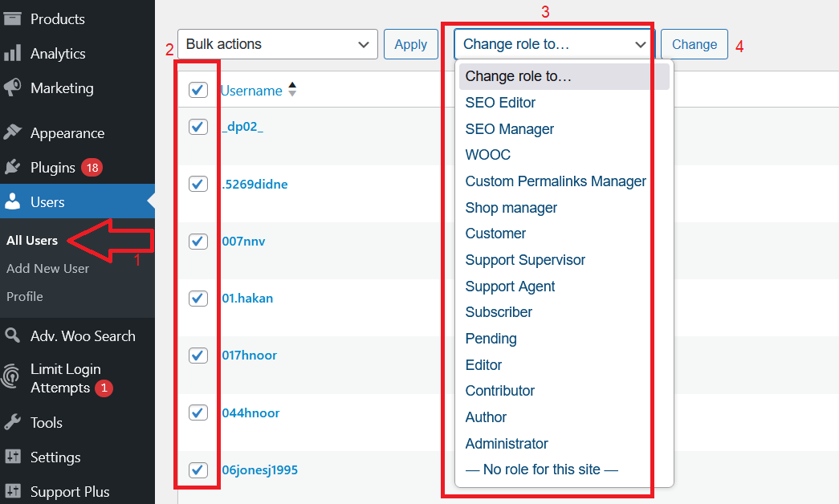Open the Bulk actions dropdown

278,44
